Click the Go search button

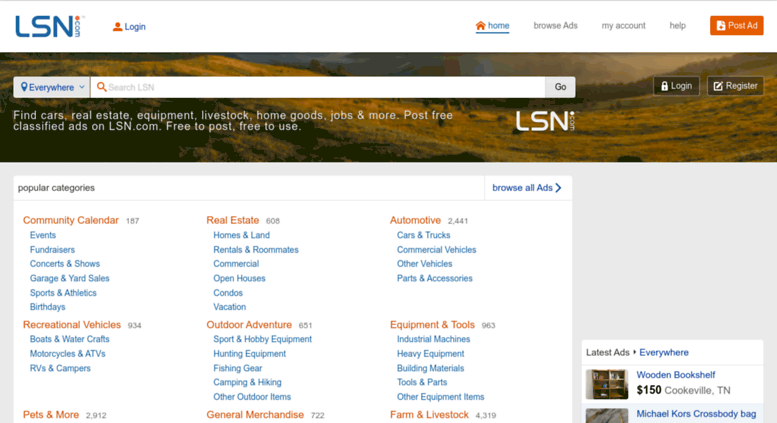560,87
